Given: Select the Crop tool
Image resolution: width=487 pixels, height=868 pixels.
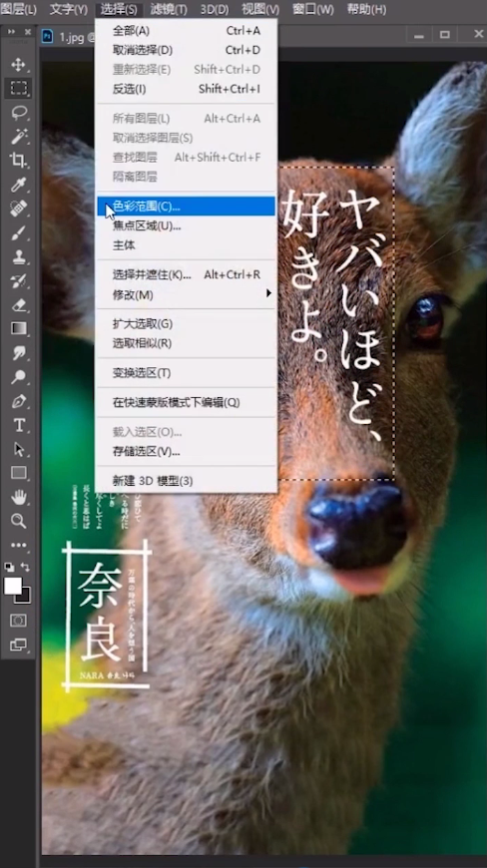Looking at the screenshot, I should 18,161.
